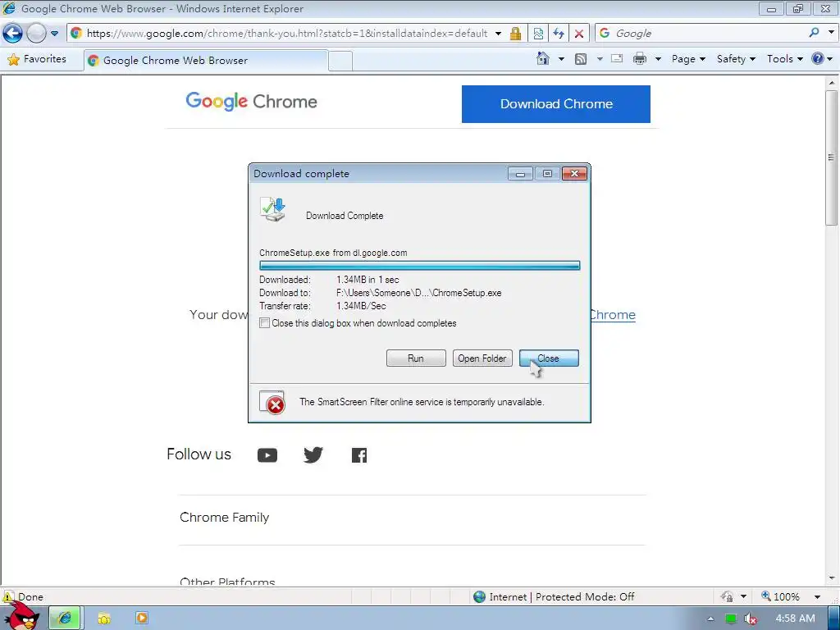Select the Google Chrome Web Browser tab

click(x=206, y=61)
